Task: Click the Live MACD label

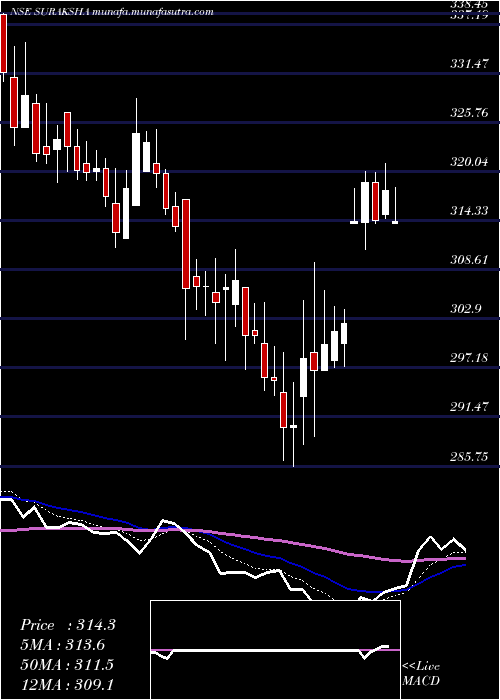Action: pos(421,674)
